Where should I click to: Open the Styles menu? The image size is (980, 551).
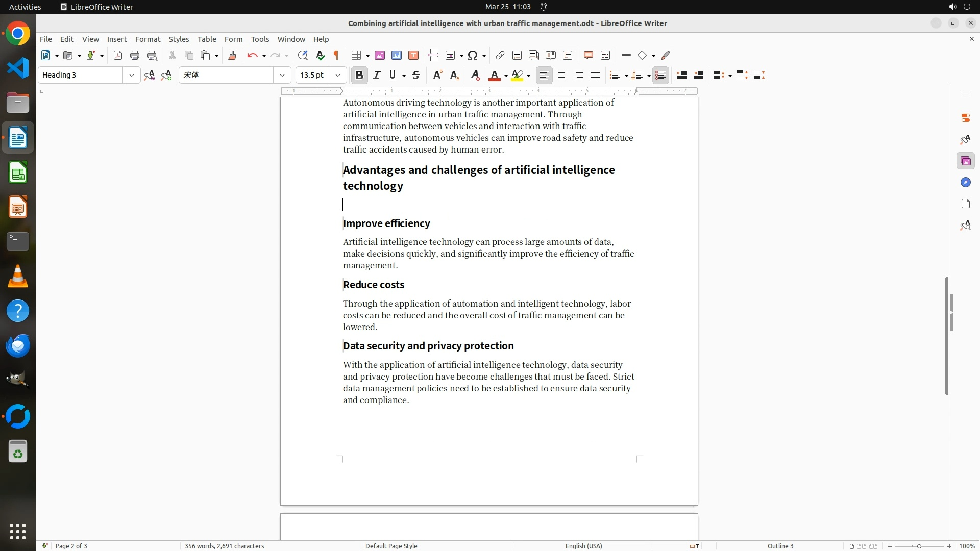(x=179, y=39)
